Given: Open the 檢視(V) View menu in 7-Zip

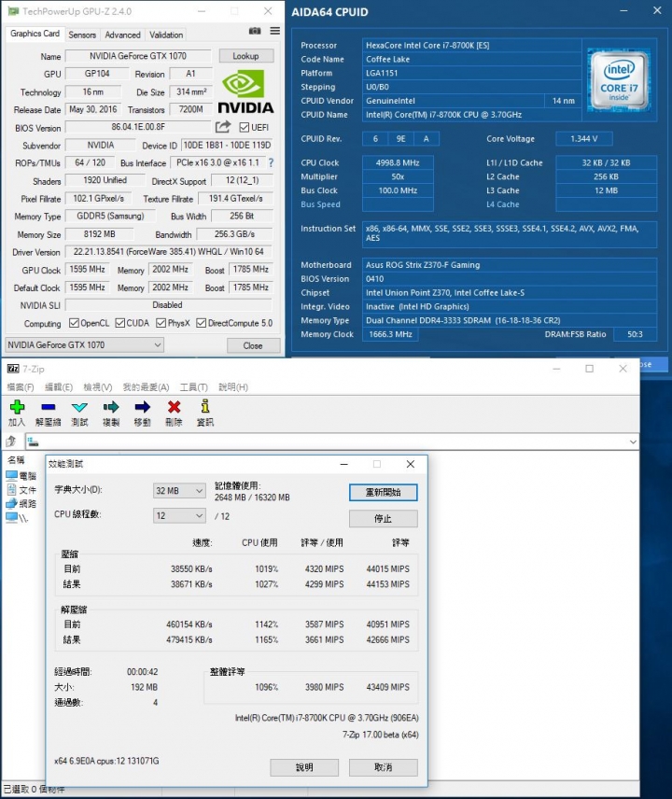Looking at the screenshot, I should coord(98,387).
